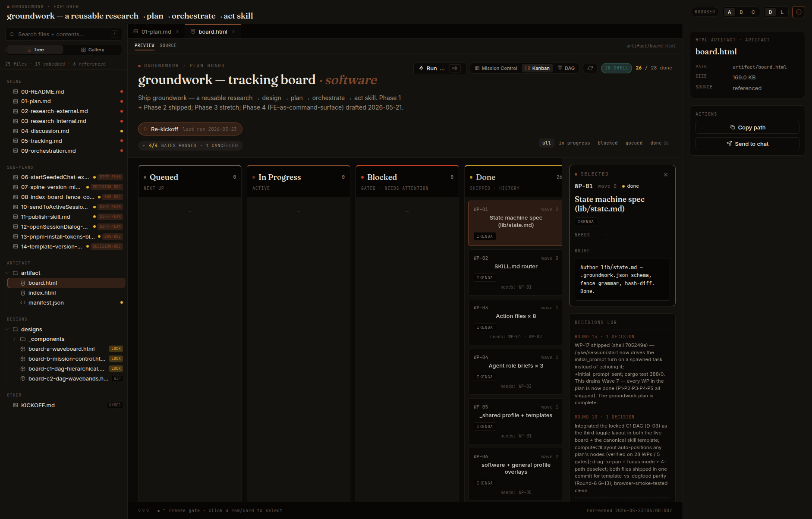The height and width of the screenshot is (519, 812).
Task: Click the file icon beside 03-research-internal.md
Action: [16, 121]
